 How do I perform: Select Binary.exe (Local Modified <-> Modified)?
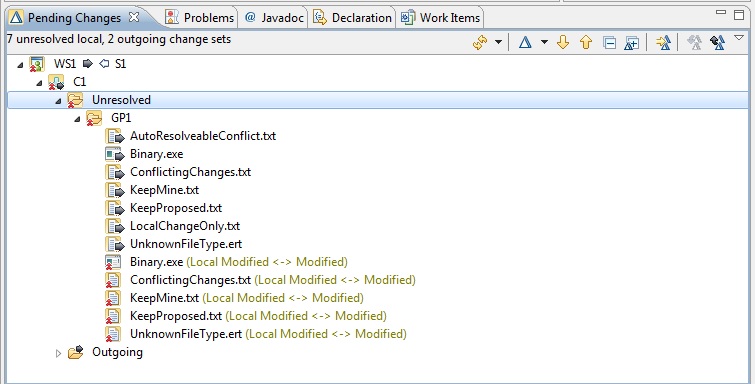(238, 262)
